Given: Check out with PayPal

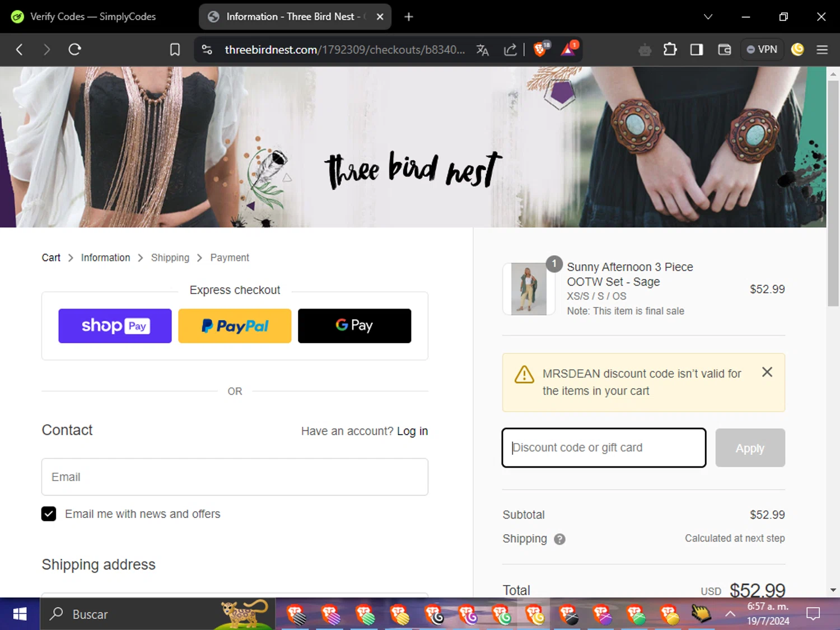Looking at the screenshot, I should point(235,326).
